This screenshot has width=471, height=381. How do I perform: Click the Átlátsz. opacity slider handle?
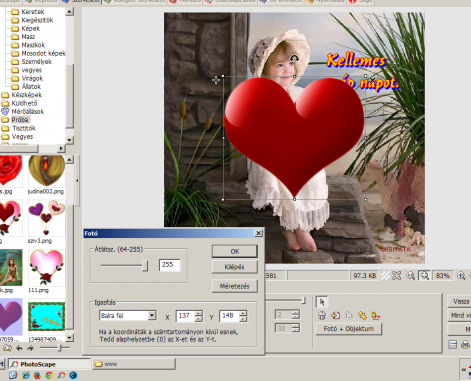(x=145, y=266)
